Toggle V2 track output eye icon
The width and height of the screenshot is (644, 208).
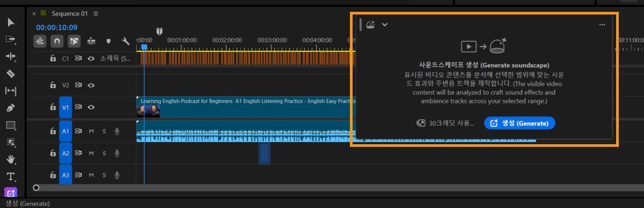[91, 85]
